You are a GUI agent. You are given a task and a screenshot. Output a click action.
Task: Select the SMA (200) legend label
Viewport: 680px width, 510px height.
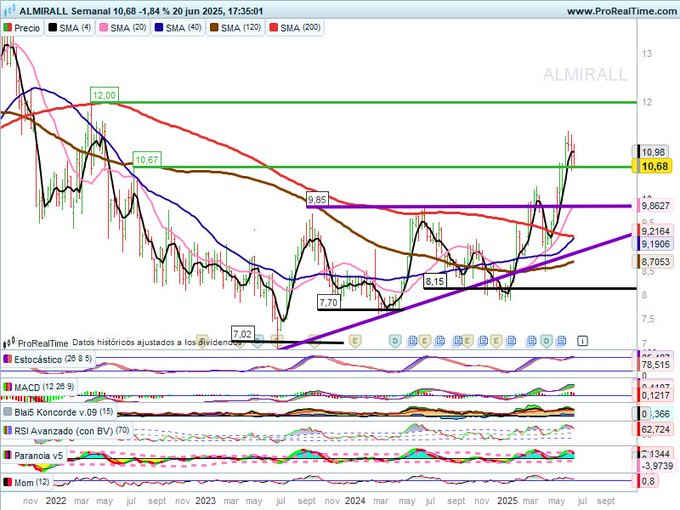click(x=301, y=28)
